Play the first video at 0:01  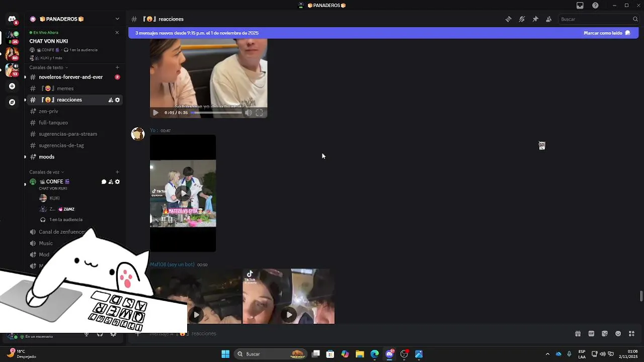(155, 113)
